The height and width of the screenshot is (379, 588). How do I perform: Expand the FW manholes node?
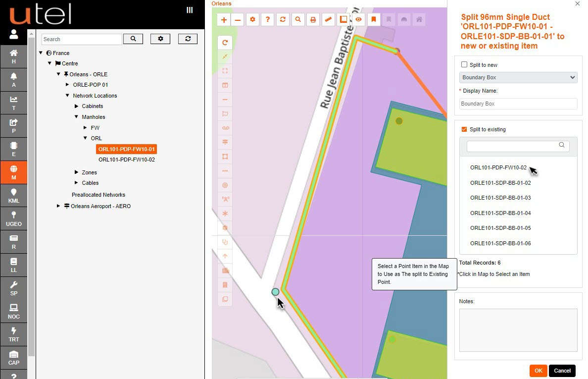[86, 128]
